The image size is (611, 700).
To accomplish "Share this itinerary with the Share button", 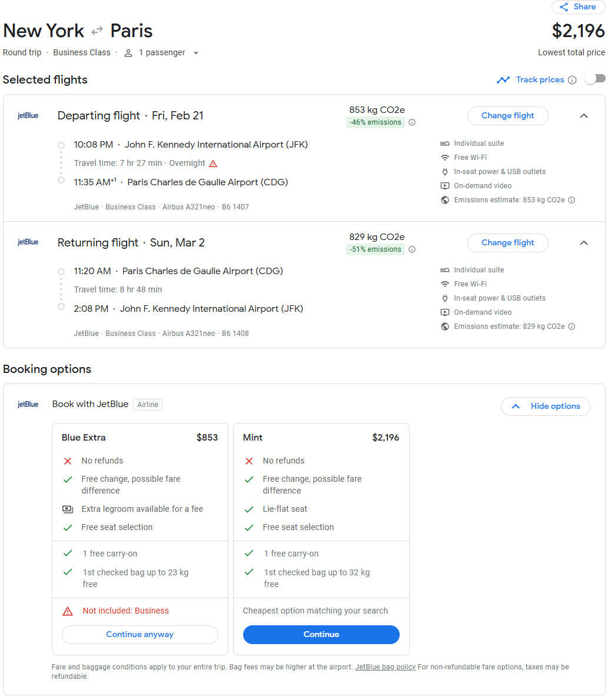I will 578,7.
